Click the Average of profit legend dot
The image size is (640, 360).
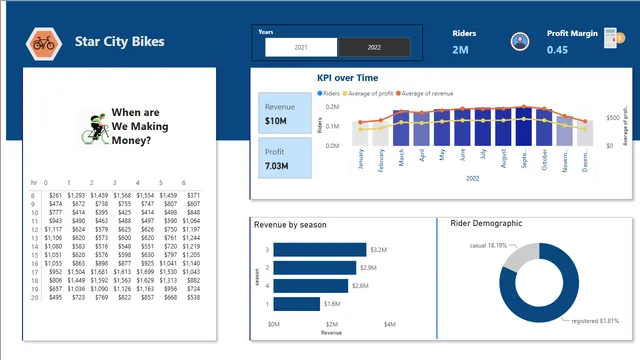(345, 93)
